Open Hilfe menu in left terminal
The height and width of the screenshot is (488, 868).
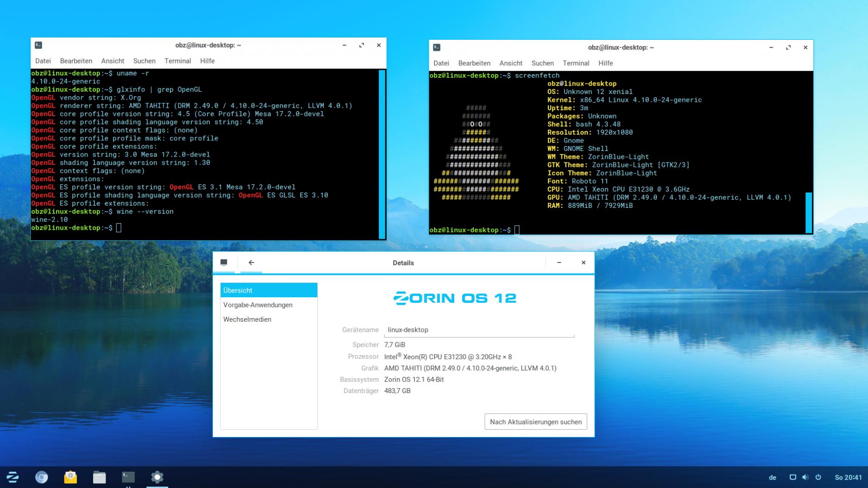point(207,61)
